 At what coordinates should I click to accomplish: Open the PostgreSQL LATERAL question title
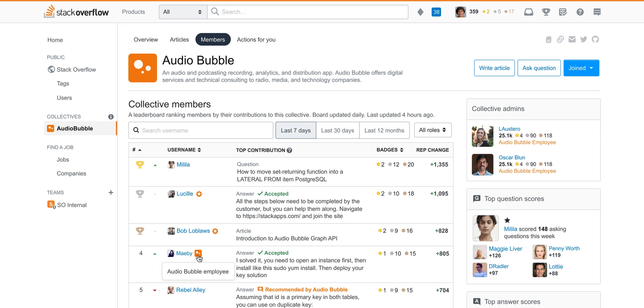click(290, 175)
